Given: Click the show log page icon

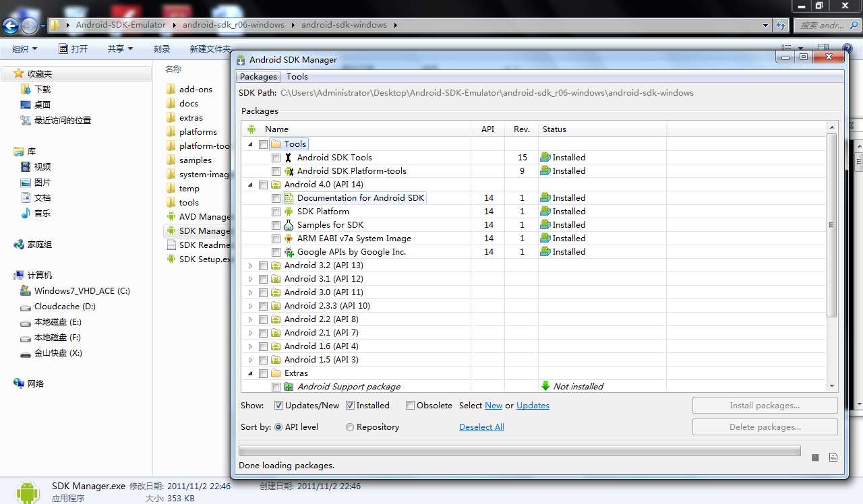Looking at the screenshot, I should click(833, 458).
